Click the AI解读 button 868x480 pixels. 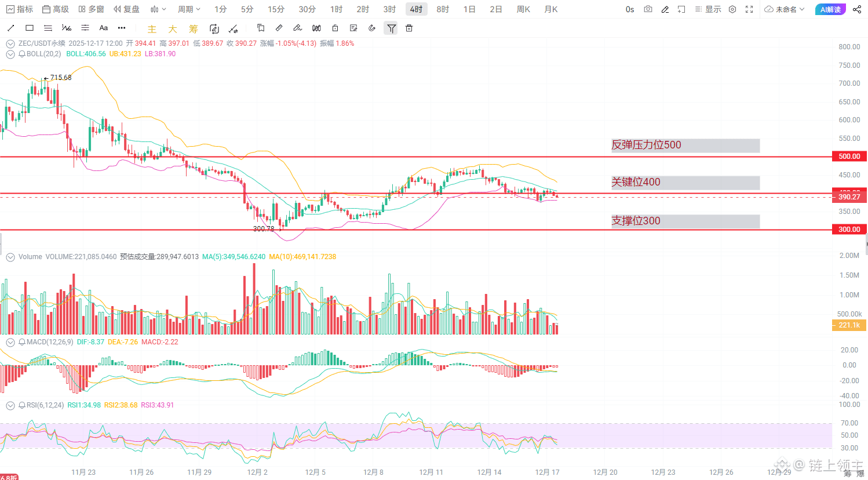click(830, 9)
